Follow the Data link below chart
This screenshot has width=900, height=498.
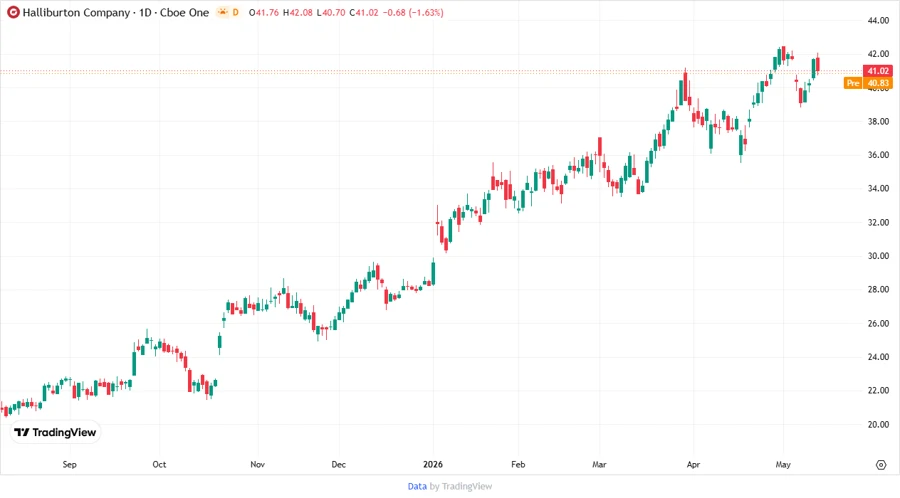[x=417, y=486]
